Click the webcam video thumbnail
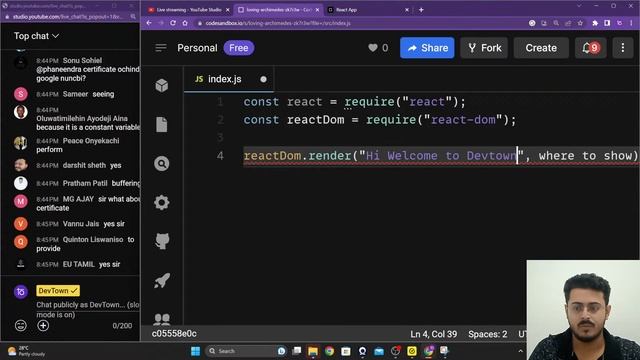Screen dimensions: 640x360 (x=583, y=310)
